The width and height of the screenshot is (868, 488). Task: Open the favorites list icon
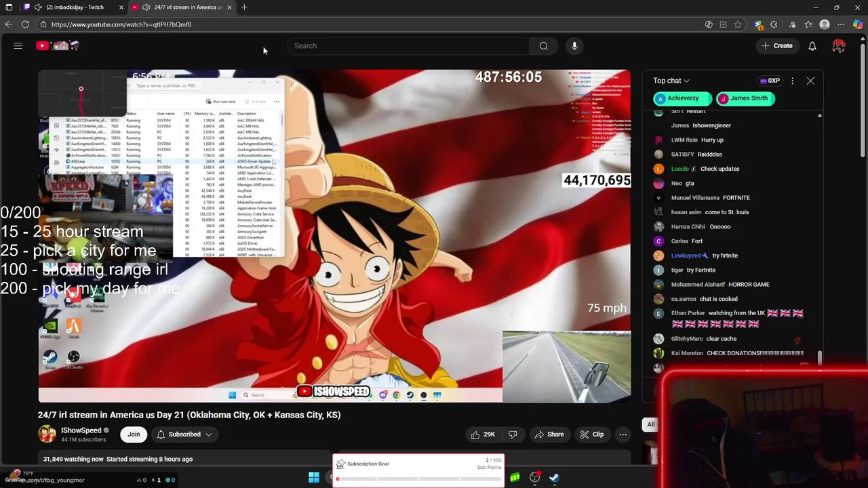(808, 24)
